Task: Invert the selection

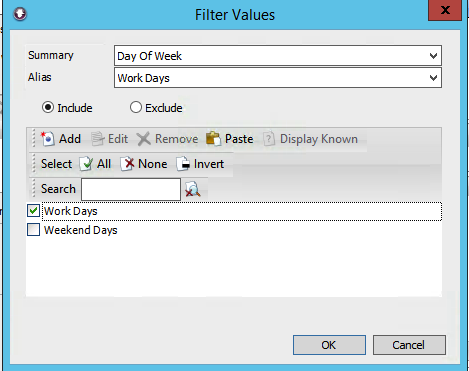Action: (201, 164)
